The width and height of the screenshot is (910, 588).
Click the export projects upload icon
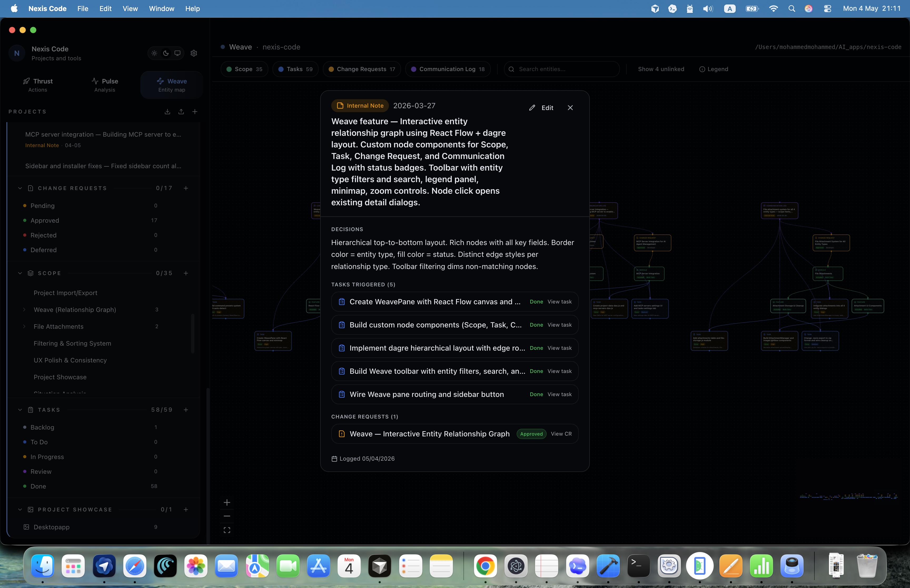[x=181, y=112]
